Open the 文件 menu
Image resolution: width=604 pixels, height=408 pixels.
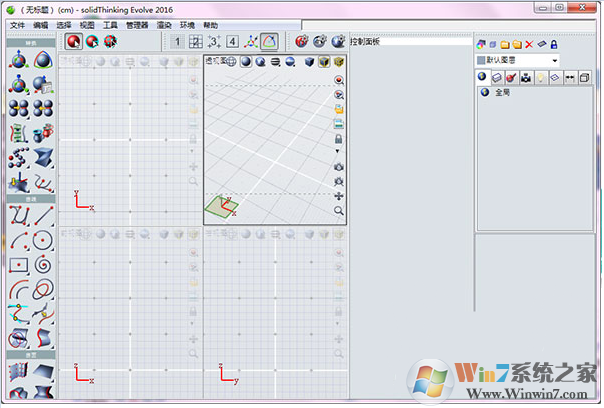tap(17, 25)
